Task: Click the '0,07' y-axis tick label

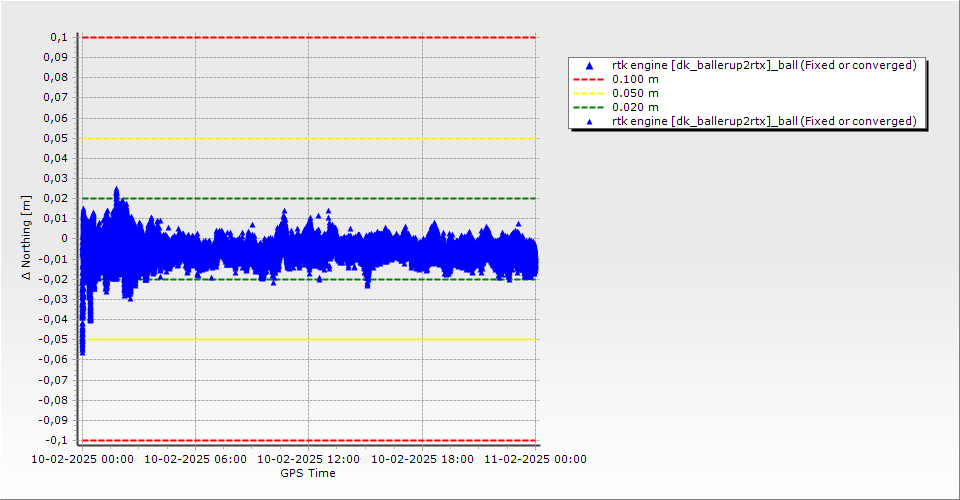Action: [x=56, y=98]
